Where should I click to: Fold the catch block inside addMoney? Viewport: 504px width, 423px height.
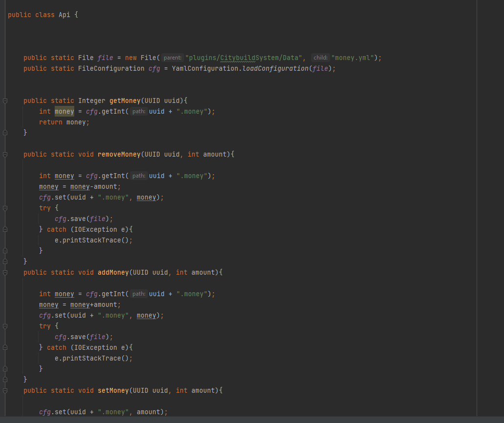[x=5, y=348]
